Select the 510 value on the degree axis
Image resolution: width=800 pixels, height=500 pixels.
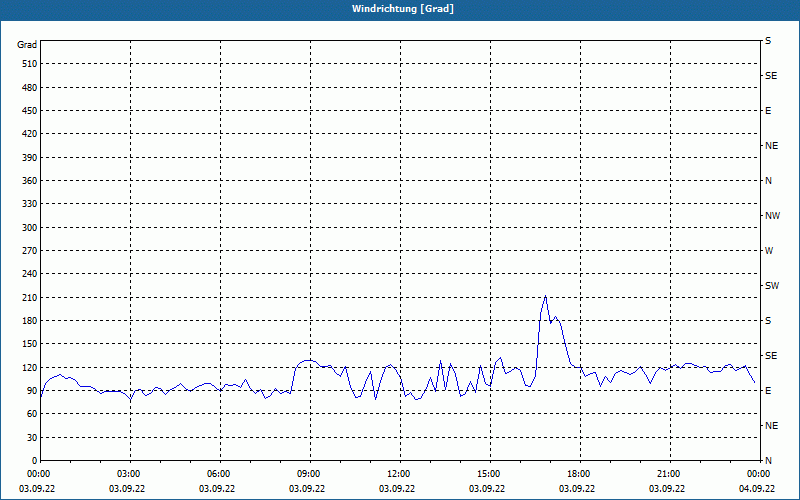pyautogui.click(x=29, y=64)
